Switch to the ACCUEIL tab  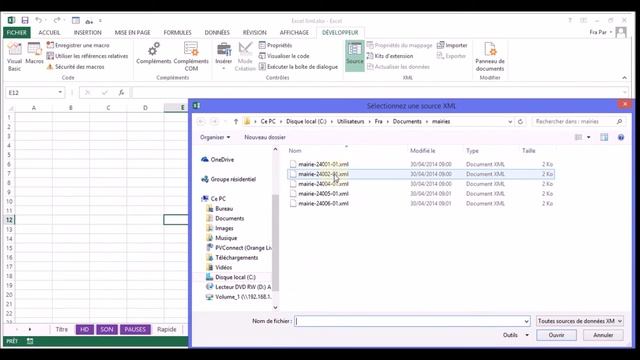(x=49, y=32)
